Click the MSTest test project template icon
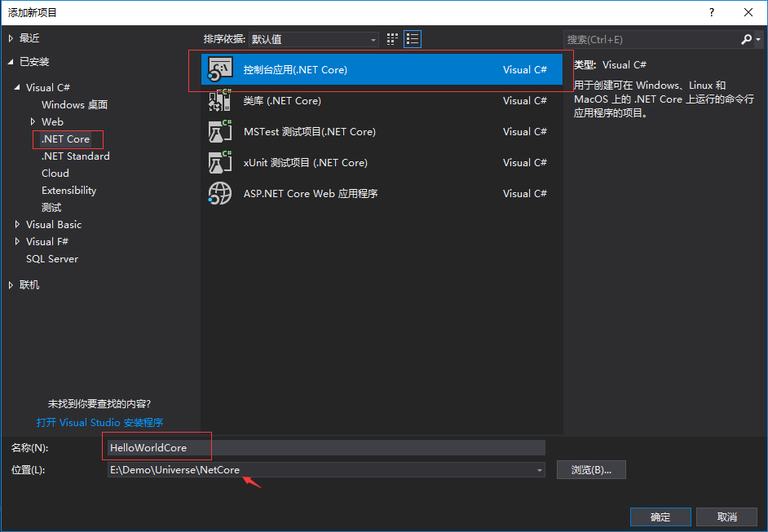The height and width of the screenshot is (532, 768). click(x=220, y=131)
